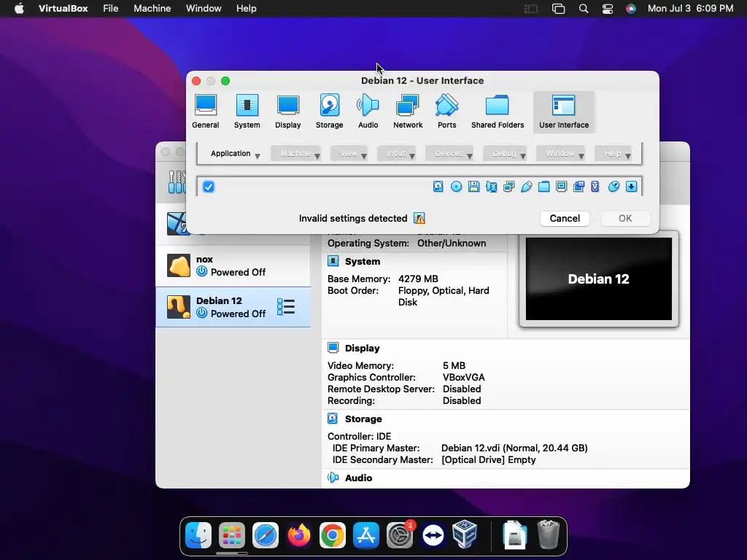Viewport: 747px width, 560px height.
Task: Expand the Machine menu in menu bar editor
Action: 295,153
